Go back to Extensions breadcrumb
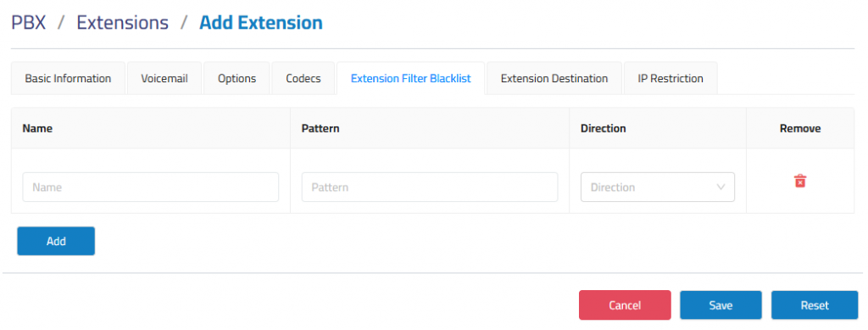Screen dimensions: 868x330 coord(122,23)
